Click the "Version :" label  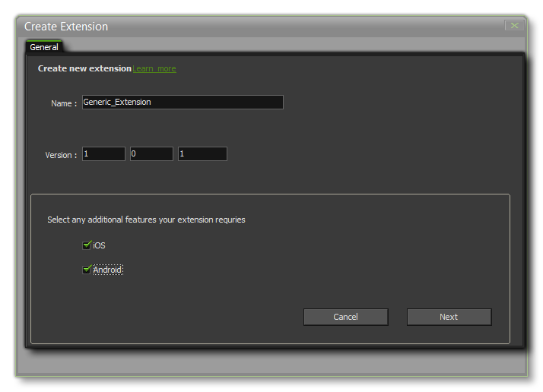click(x=61, y=155)
